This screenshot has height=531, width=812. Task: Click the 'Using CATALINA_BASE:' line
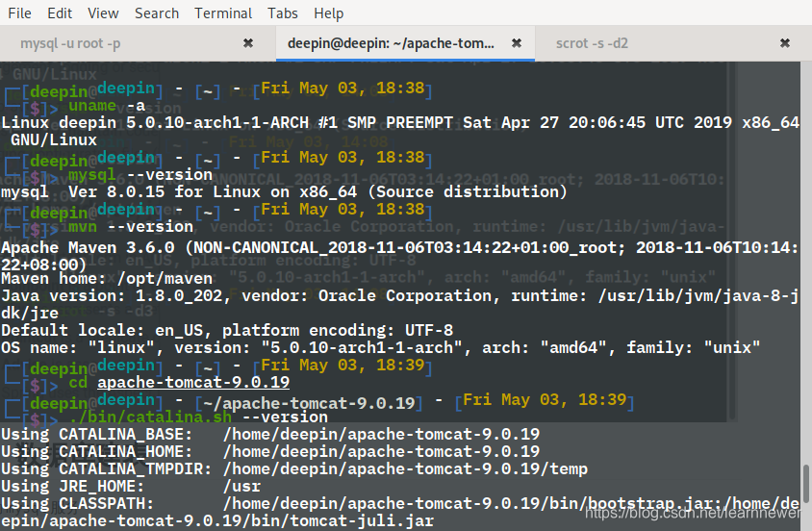[270, 434]
